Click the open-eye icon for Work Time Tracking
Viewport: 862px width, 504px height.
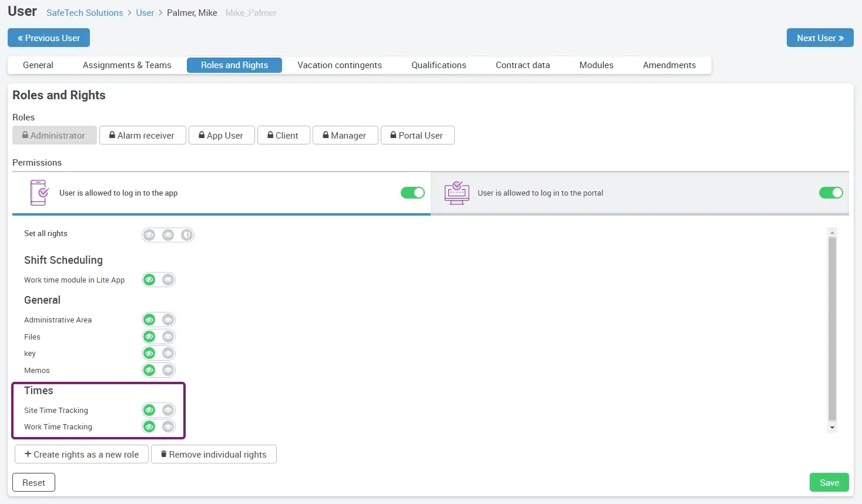[x=168, y=426]
